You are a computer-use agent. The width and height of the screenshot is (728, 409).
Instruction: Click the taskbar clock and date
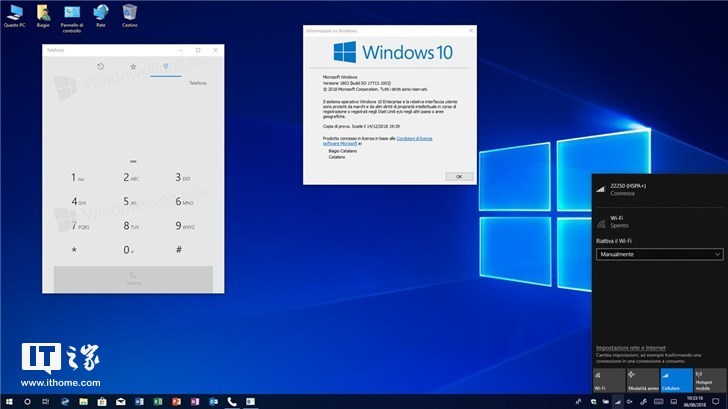pos(695,402)
